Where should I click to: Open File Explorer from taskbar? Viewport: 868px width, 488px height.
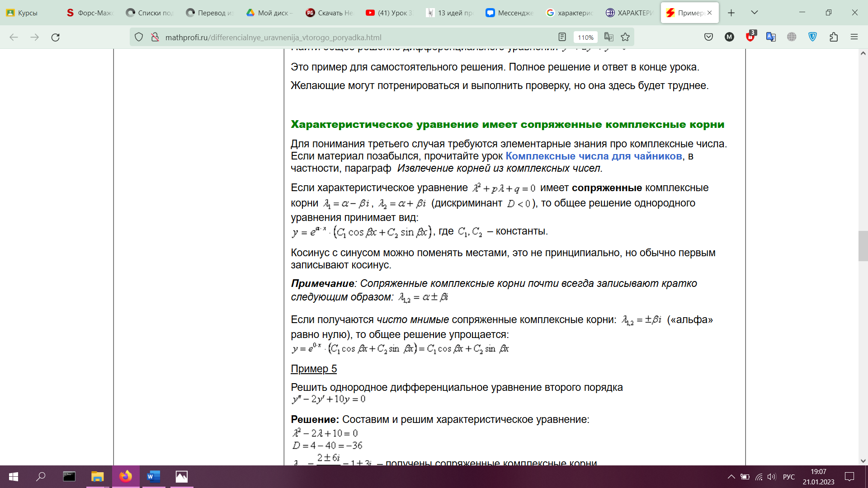point(97,477)
